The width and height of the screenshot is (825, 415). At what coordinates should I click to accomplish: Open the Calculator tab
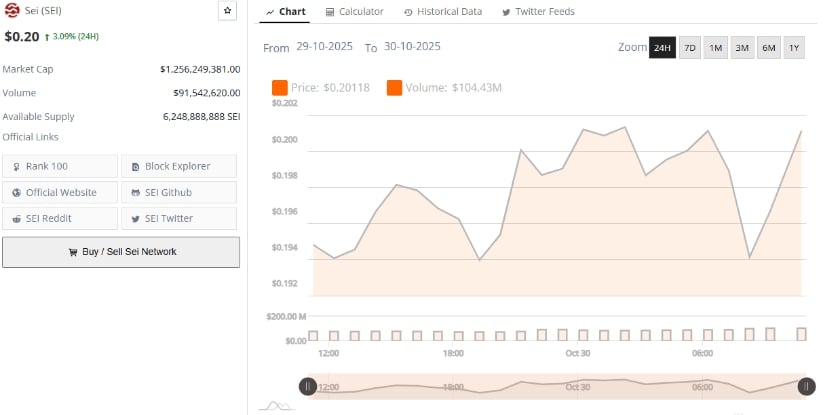(x=354, y=12)
